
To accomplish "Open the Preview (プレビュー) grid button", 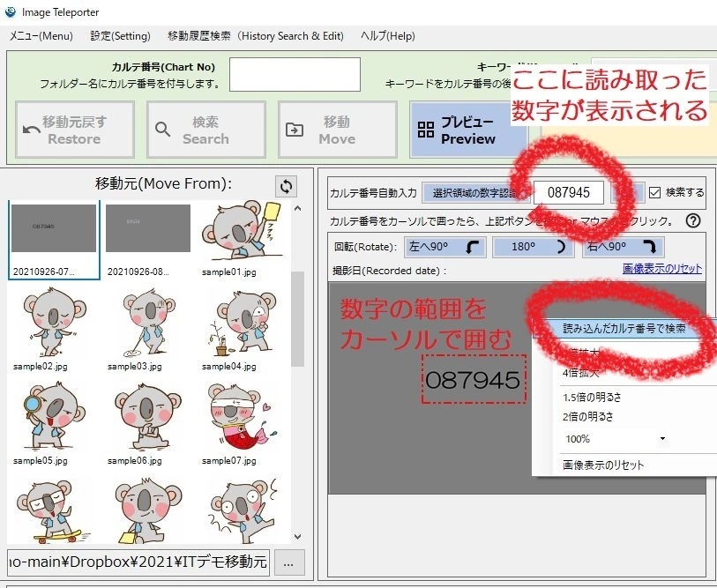I will pyautogui.click(x=467, y=130).
